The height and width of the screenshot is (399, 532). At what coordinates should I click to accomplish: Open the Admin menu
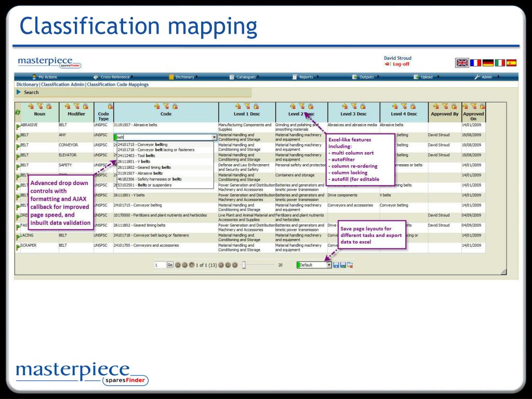[x=486, y=77]
